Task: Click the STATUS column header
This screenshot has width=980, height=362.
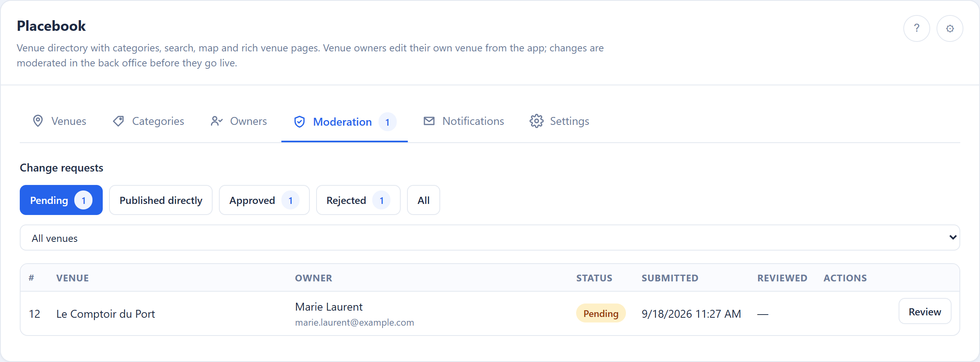Action: [594, 278]
